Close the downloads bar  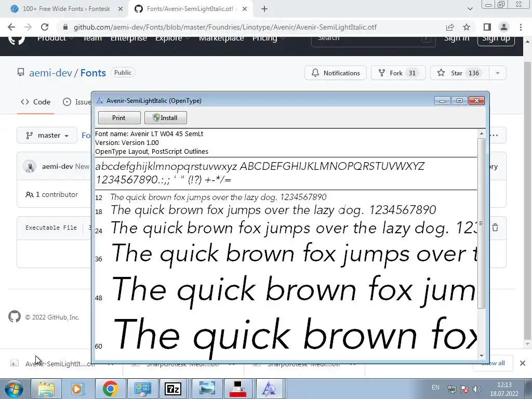523,363
